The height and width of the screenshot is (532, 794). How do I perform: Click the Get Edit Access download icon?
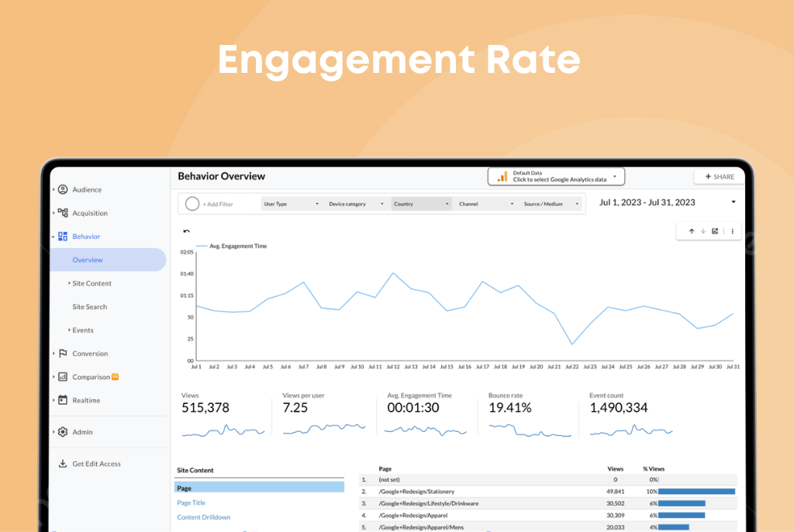[x=63, y=464]
